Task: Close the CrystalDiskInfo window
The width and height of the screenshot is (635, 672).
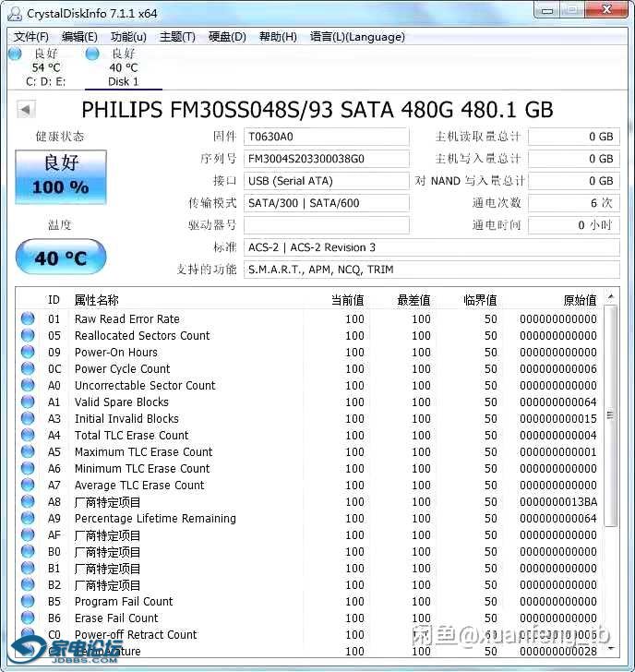Action: (x=606, y=10)
